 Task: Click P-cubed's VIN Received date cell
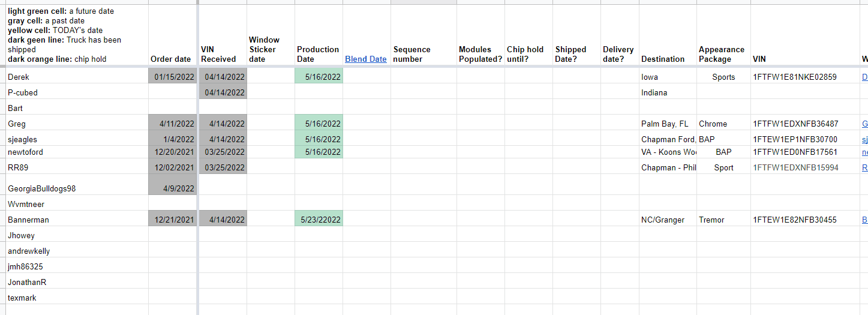click(223, 92)
